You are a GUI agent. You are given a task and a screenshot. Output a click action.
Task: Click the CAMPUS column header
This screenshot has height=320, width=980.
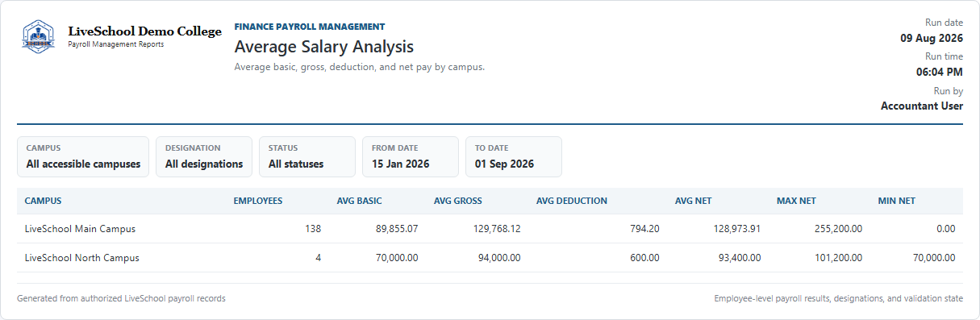44,201
